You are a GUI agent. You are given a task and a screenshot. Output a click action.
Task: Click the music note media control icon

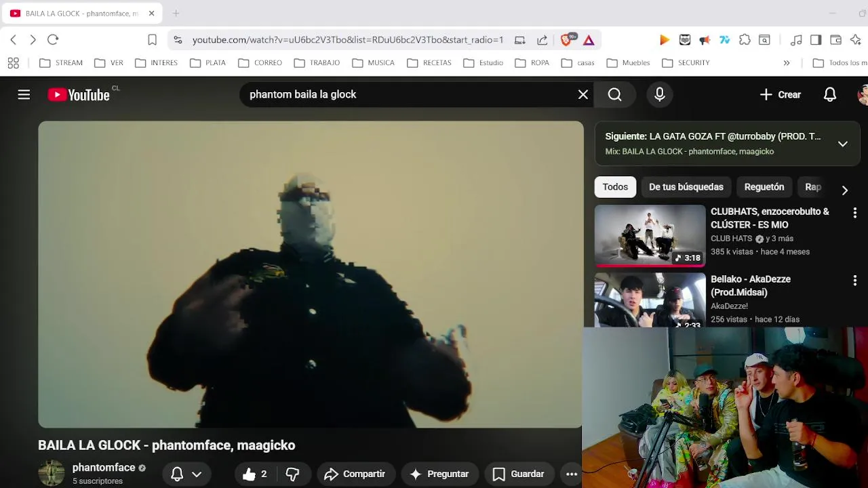point(796,40)
